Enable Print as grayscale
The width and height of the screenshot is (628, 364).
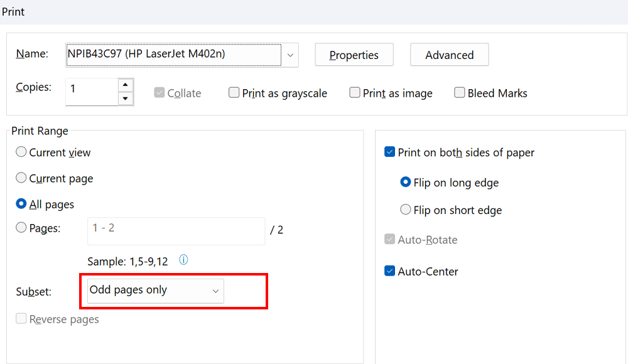click(234, 93)
